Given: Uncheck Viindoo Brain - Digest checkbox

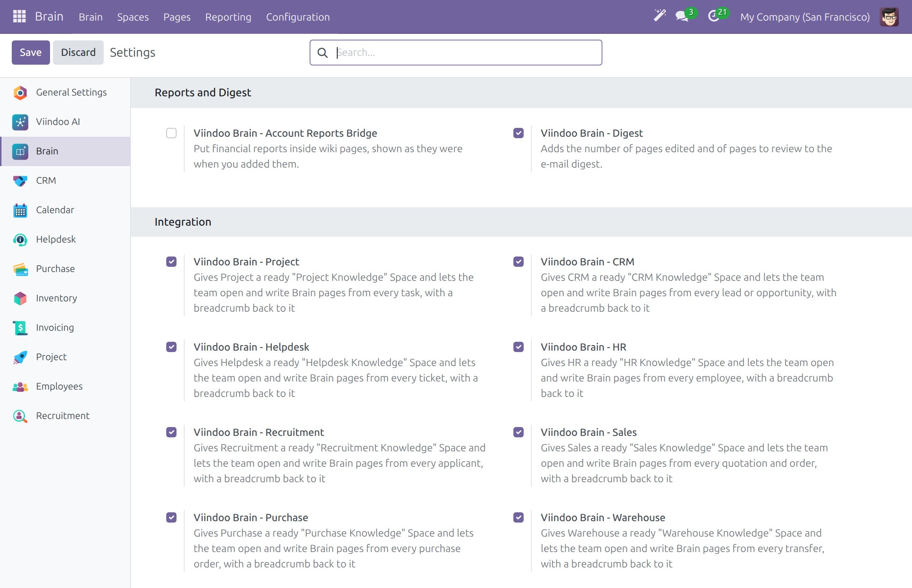Looking at the screenshot, I should 518,133.
